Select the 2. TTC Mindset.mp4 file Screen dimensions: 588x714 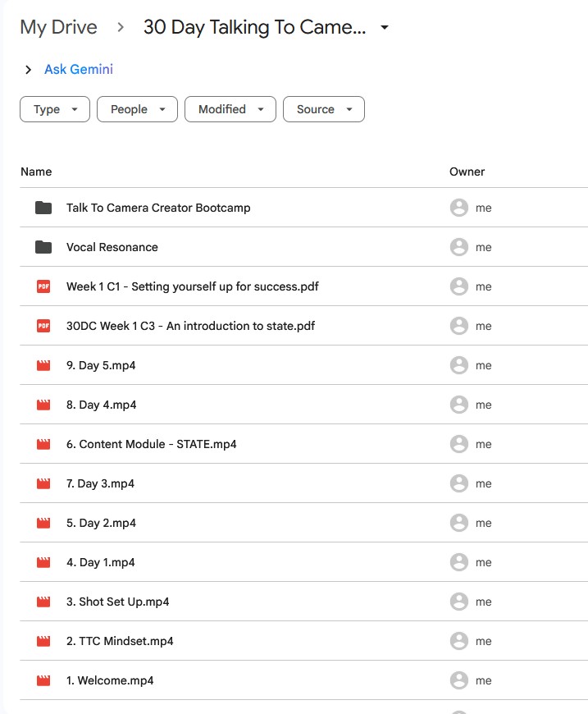(120, 641)
